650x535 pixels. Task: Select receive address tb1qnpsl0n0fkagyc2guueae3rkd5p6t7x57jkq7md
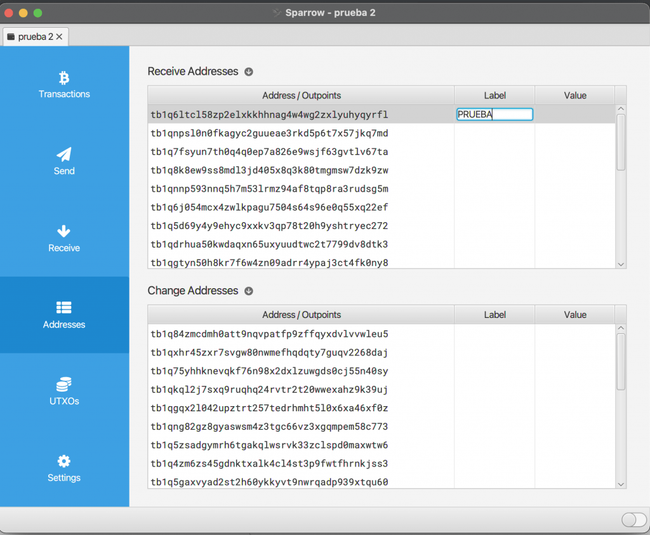(269, 133)
